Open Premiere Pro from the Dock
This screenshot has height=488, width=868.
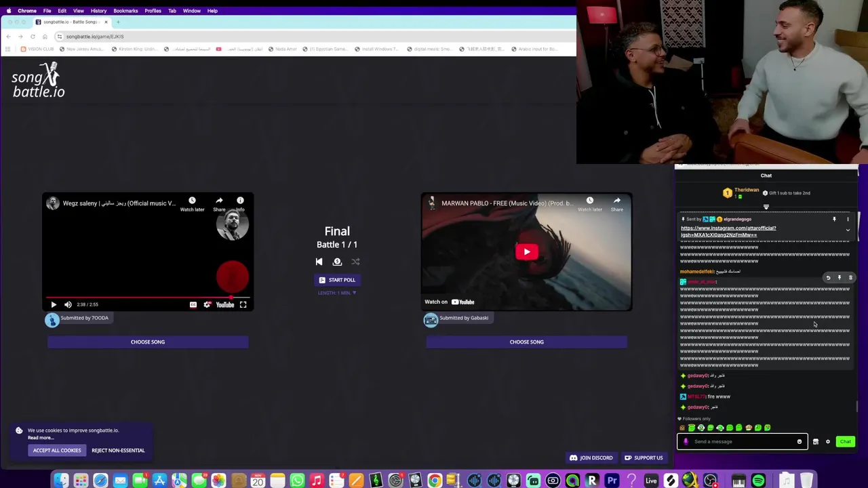coord(612,481)
